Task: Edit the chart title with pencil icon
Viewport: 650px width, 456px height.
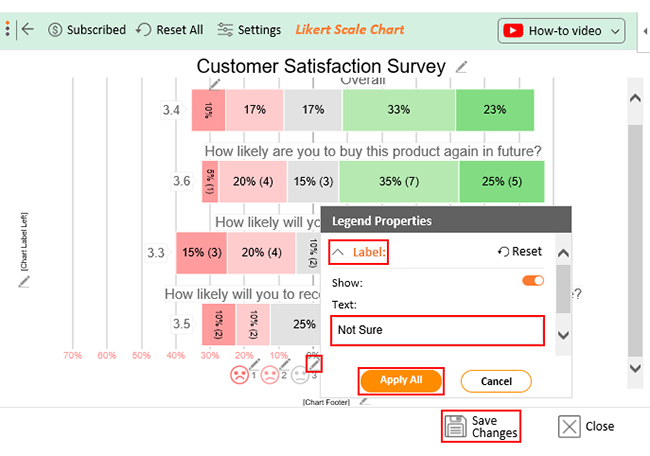Action: coord(461,67)
